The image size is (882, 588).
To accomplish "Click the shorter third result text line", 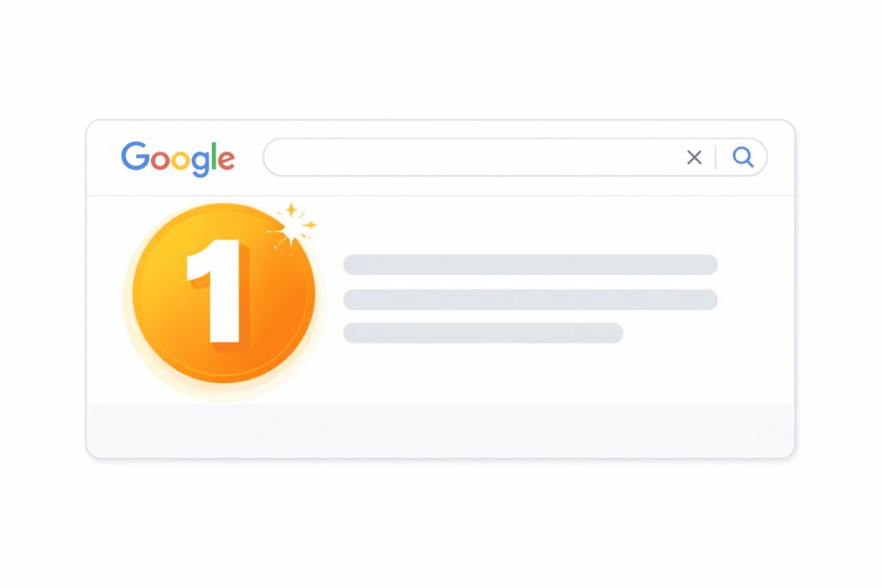I will point(482,332).
